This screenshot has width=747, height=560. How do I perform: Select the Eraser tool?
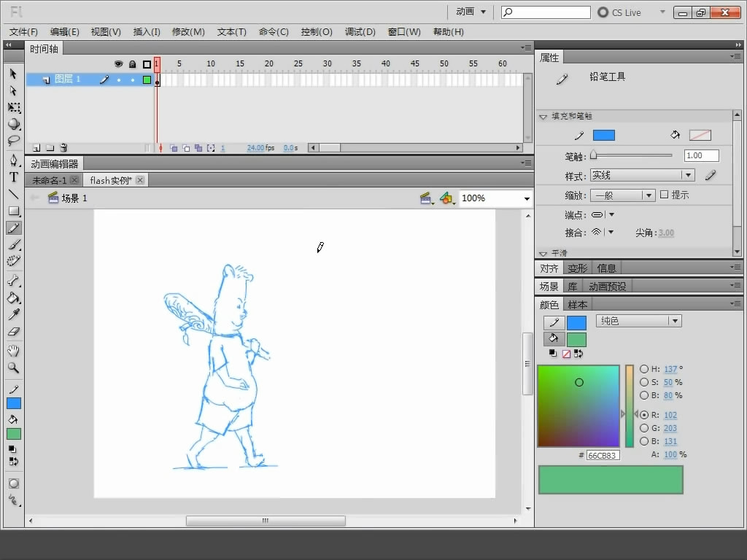coord(13,332)
